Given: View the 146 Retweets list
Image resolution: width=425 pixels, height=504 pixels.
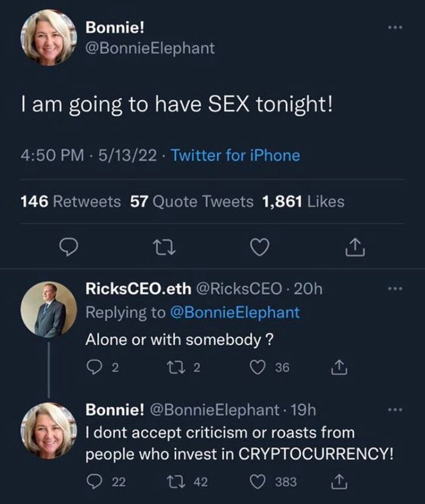Looking at the screenshot, I should click(x=70, y=202).
